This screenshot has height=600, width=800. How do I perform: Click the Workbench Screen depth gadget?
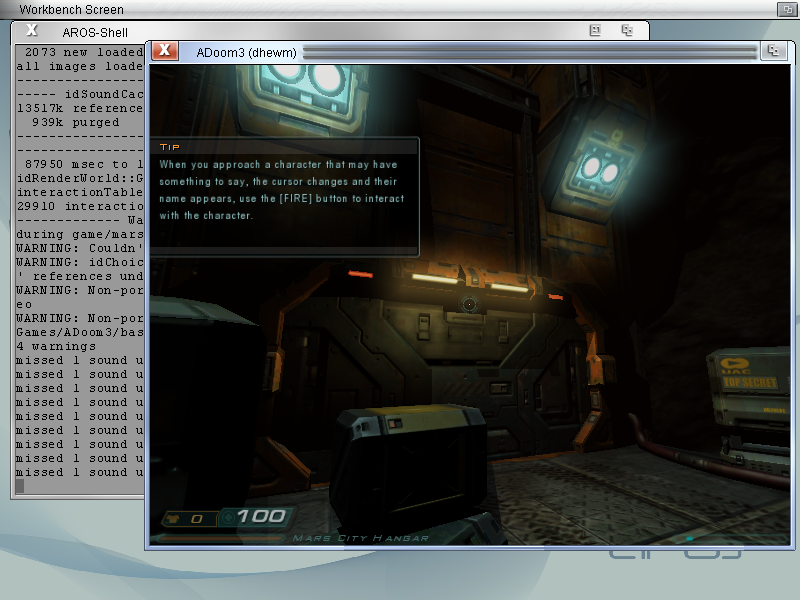[x=787, y=9]
